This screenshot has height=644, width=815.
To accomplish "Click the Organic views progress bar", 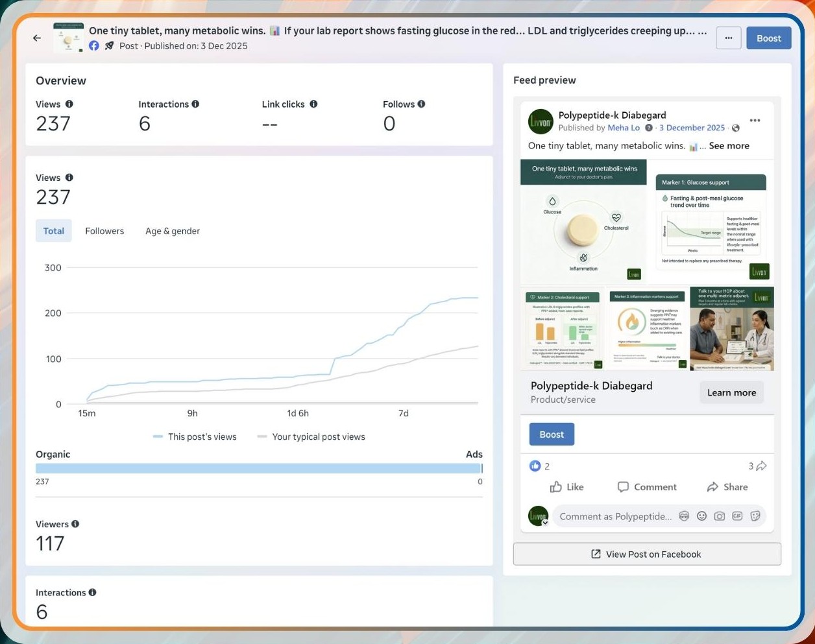I will [258, 468].
